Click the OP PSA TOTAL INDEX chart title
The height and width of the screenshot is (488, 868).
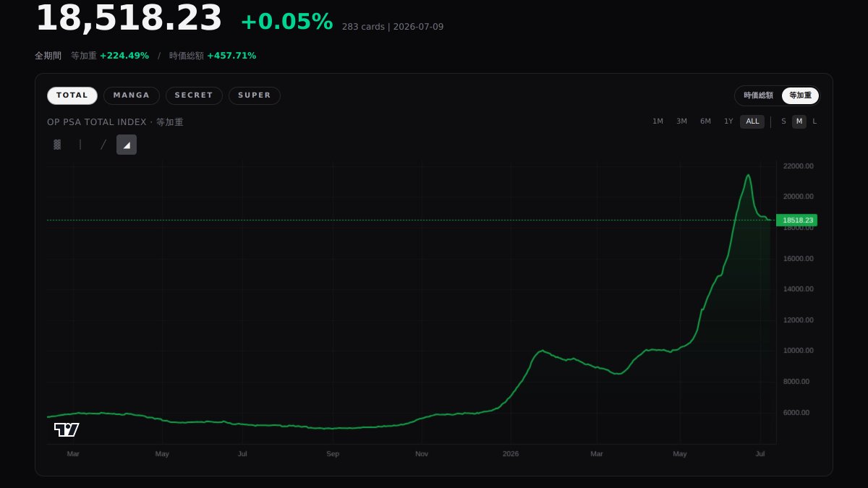(115, 122)
